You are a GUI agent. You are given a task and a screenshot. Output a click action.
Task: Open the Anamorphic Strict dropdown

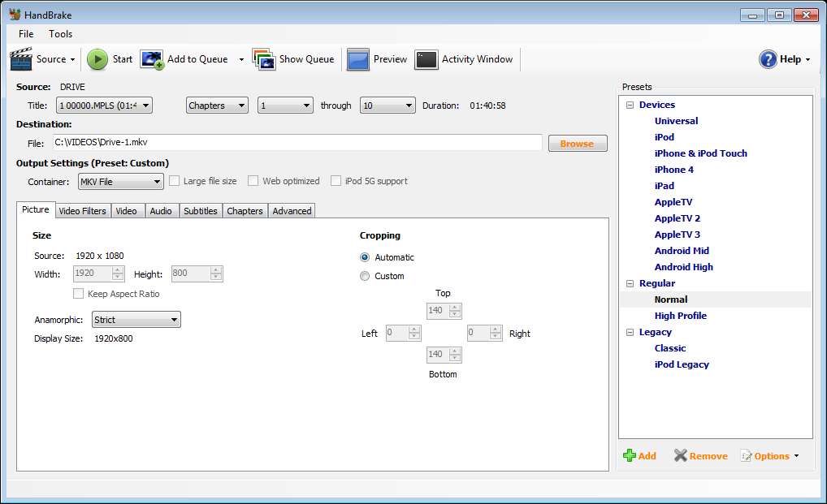[136, 320]
